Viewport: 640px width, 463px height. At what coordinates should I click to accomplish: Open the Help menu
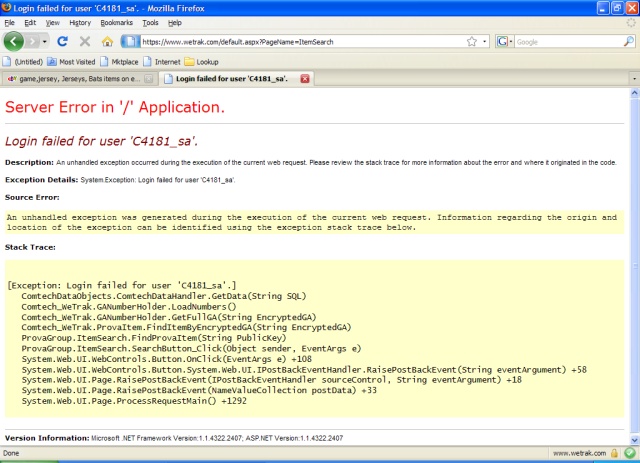(x=175, y=23)
